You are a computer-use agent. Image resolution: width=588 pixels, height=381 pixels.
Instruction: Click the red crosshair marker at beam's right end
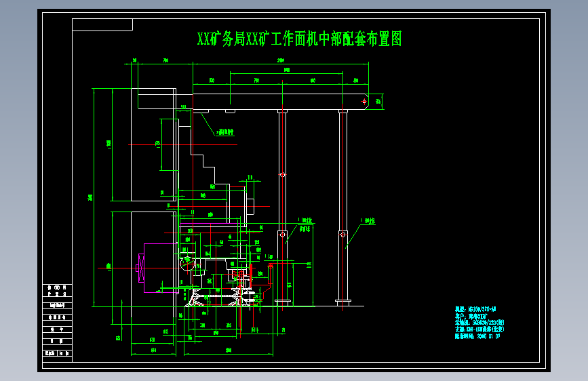(x=364, y=101)
